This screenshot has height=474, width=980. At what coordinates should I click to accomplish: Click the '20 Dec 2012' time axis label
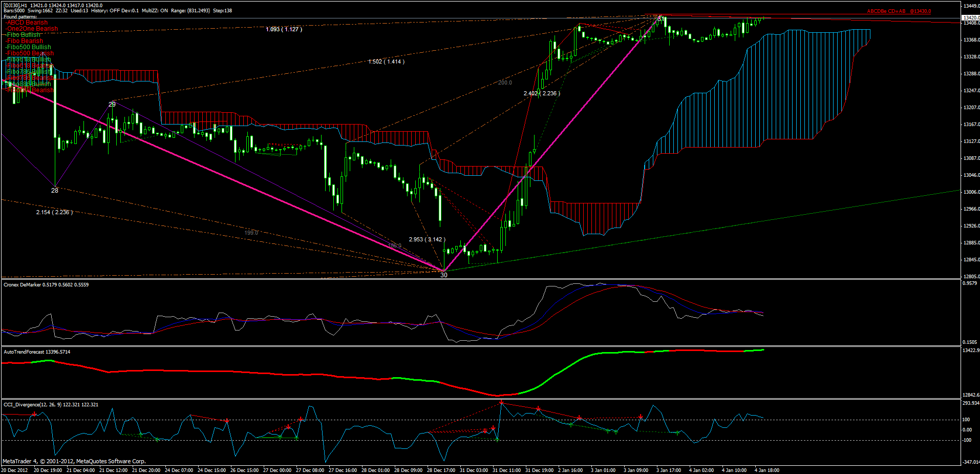14,470
